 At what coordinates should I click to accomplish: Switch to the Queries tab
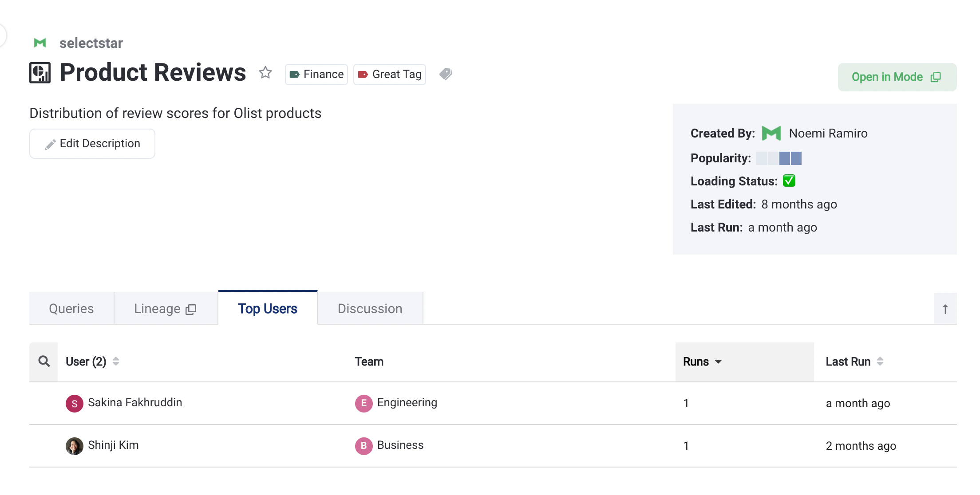(x=71, y=309)
